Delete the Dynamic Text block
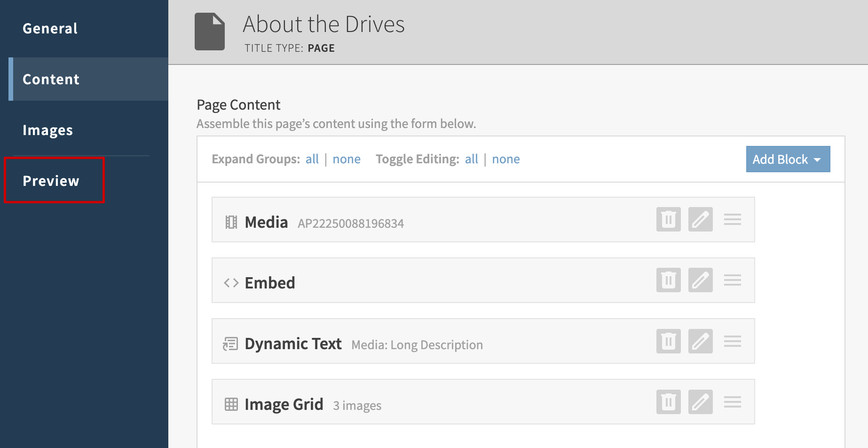This screenshot has height=448, width=868. [x=668, y=341]
